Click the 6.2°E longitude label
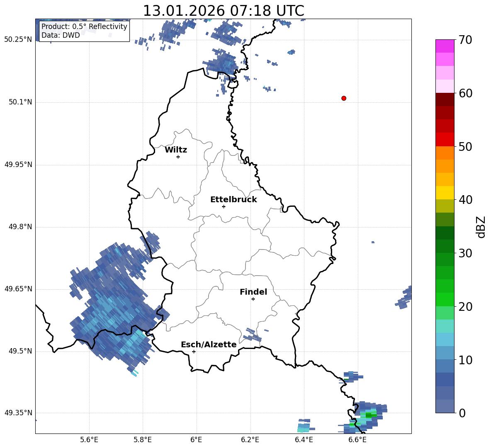Screen dimensions: 491x448 250,440
